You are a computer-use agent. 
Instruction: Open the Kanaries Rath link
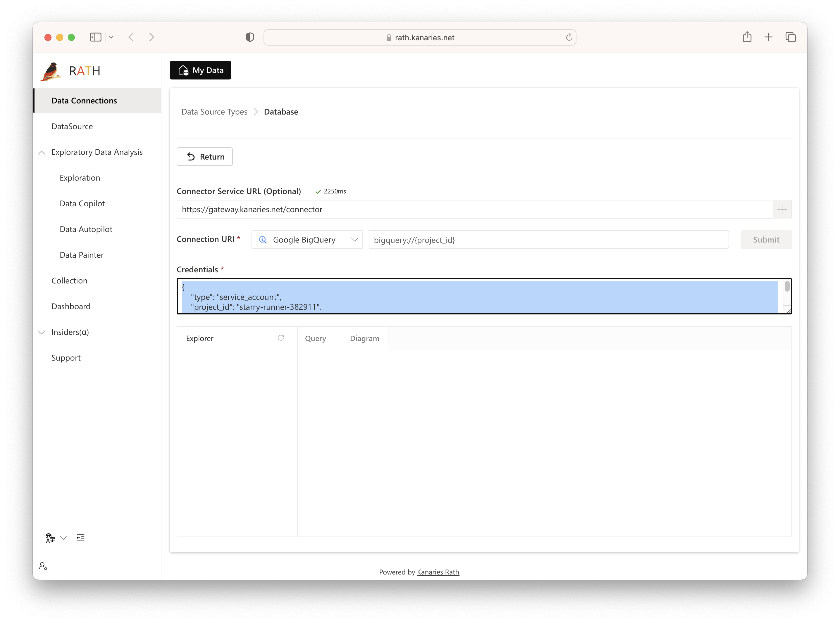pyautogui.click(x=438, y=572)
